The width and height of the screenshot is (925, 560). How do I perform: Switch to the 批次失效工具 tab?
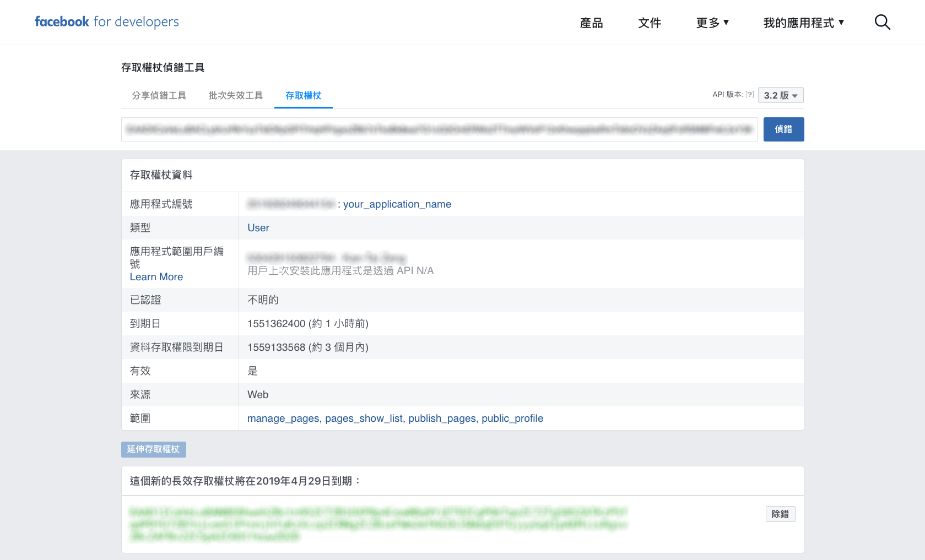pyautogui.click(x=236, y=96)
